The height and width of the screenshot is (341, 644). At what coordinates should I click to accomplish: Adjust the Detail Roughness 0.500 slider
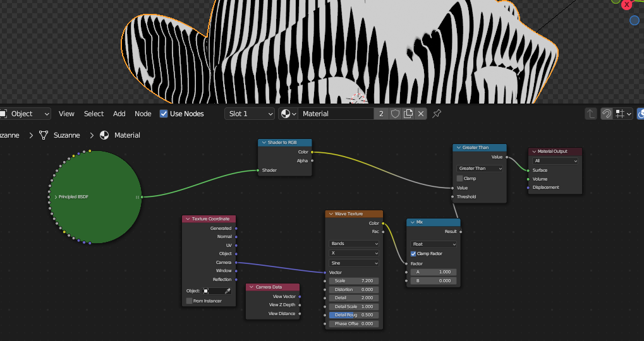click(354, 315)
